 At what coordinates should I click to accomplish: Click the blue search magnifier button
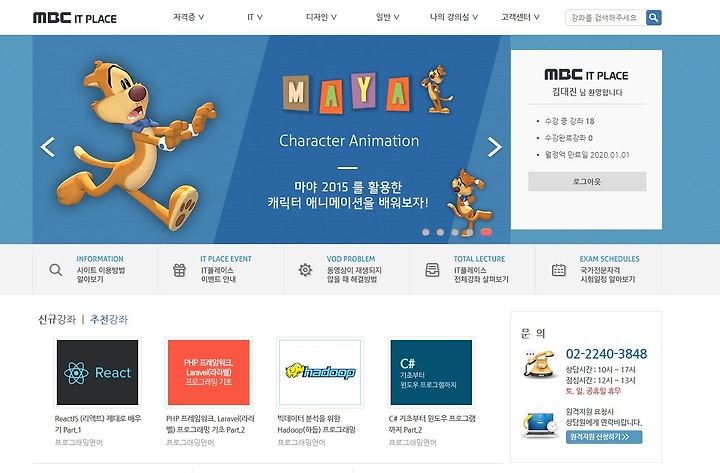pos(653,18)
